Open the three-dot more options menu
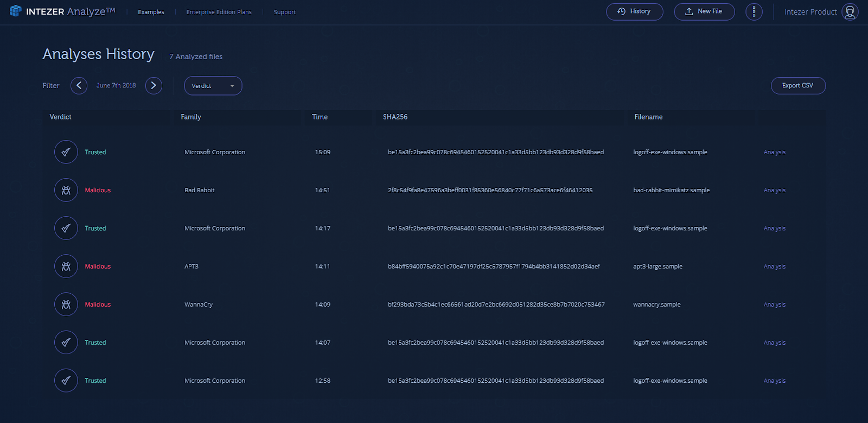Screen dimensions: 868x423 click(754, 11)
